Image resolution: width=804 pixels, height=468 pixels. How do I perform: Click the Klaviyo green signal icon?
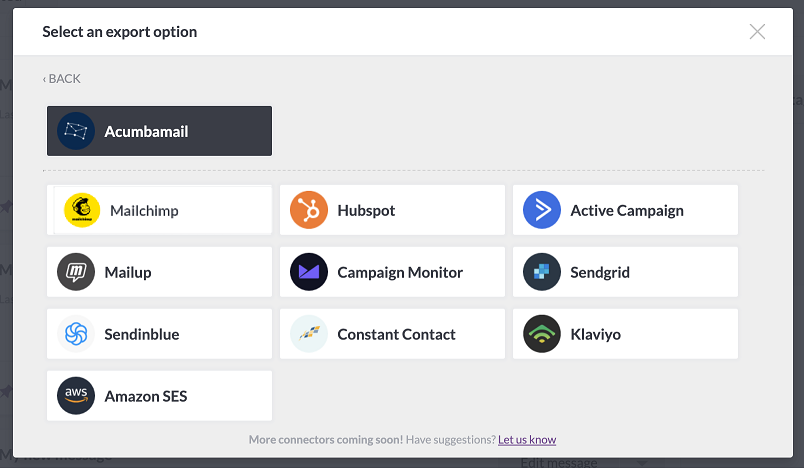pos(541,334)
